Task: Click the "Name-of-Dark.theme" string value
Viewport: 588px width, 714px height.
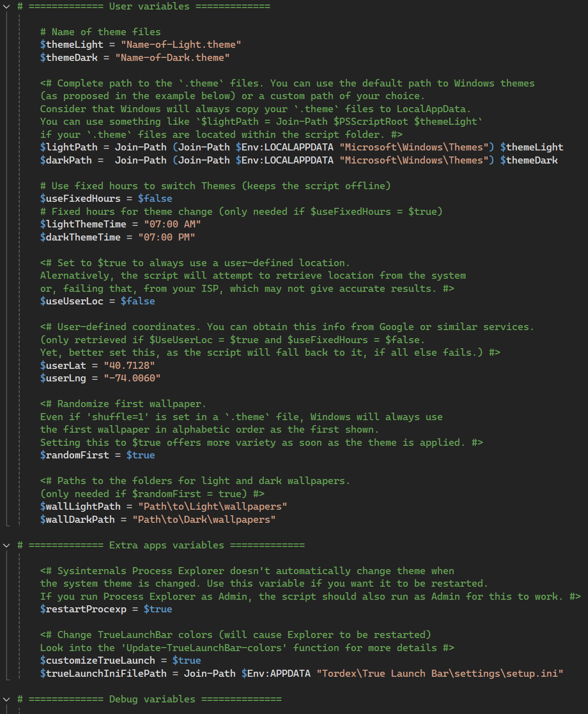Action: pyautogui.click(x=172, y=58)
